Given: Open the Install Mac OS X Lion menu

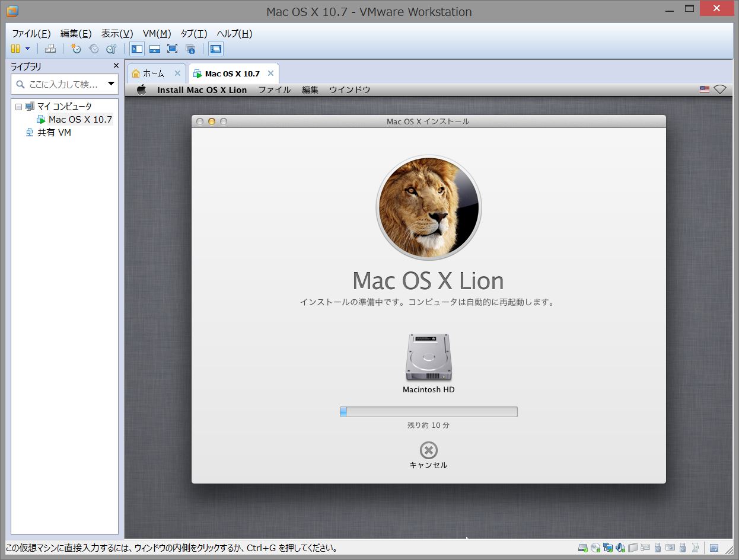Looking at the screenshot, I should click(x=202, y=90).
